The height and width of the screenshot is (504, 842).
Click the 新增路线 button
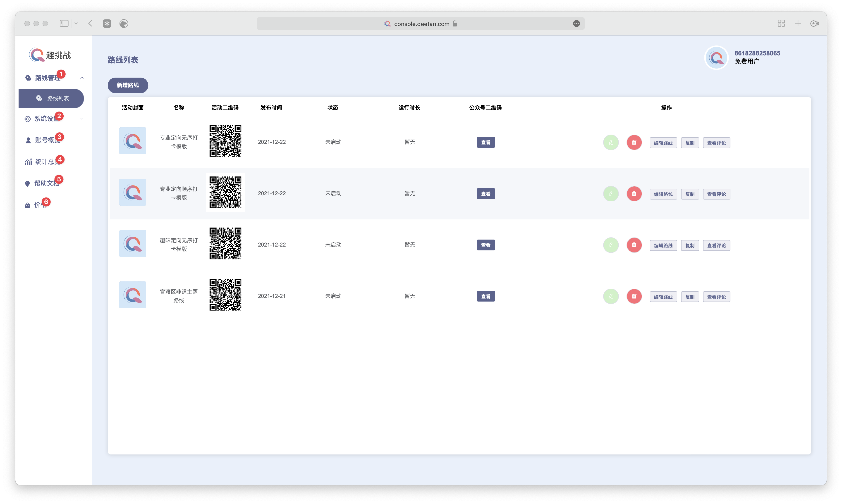[128, 85]
